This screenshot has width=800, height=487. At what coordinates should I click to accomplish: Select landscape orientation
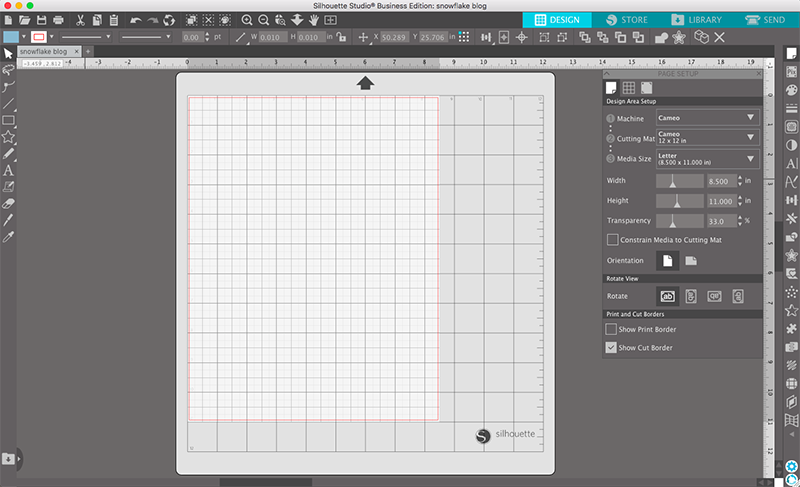point(691,261)
